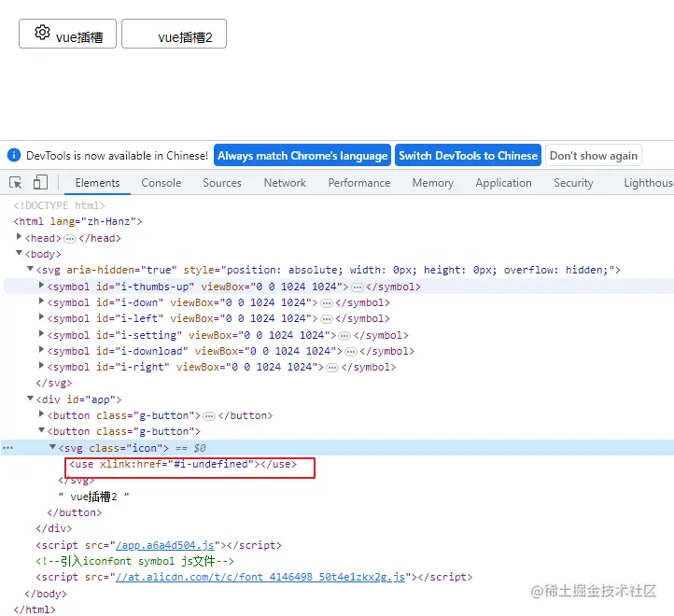Open the Security tab
This screenshot has height=616, width=674.
coord(573,183)
